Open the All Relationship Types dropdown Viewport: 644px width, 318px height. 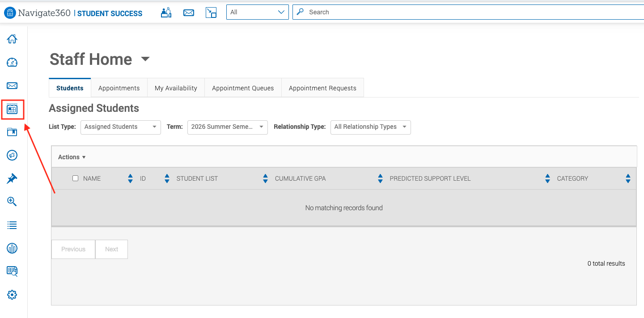371,127
